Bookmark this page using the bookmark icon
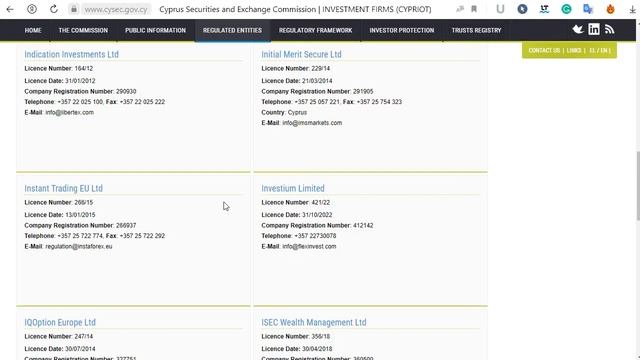640x360 pixels. (x=474, y=9)
